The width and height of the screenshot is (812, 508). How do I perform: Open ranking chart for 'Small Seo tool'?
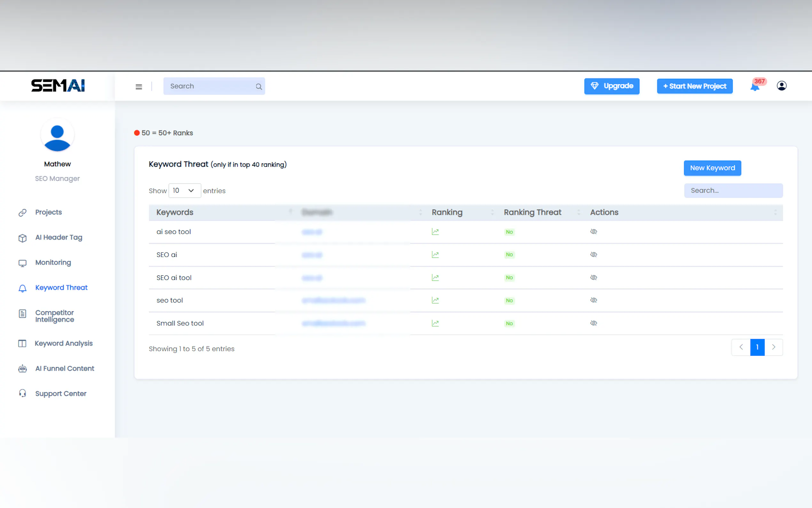point(435,323)
